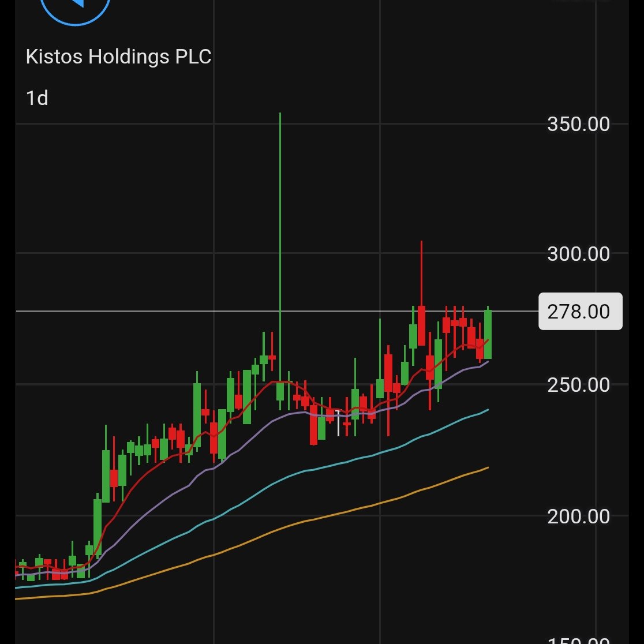This screenshot has width=644, height=644.
Task: Tap the latest green candle at 278
Action: (x=488, y=334)
